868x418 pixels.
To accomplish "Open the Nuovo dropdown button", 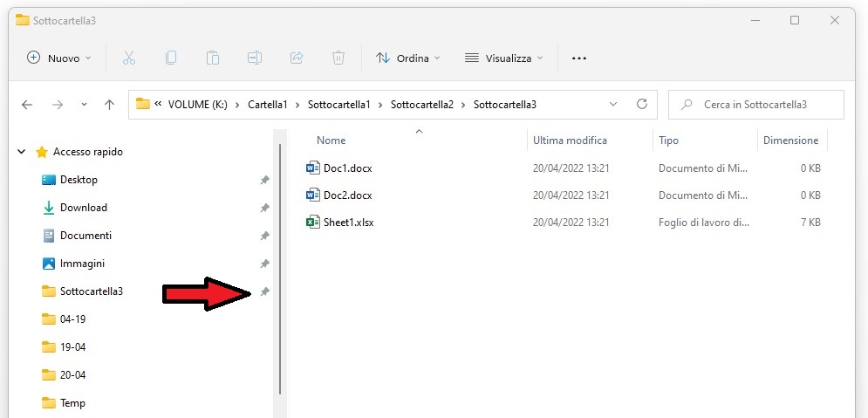I will (59, 58).
